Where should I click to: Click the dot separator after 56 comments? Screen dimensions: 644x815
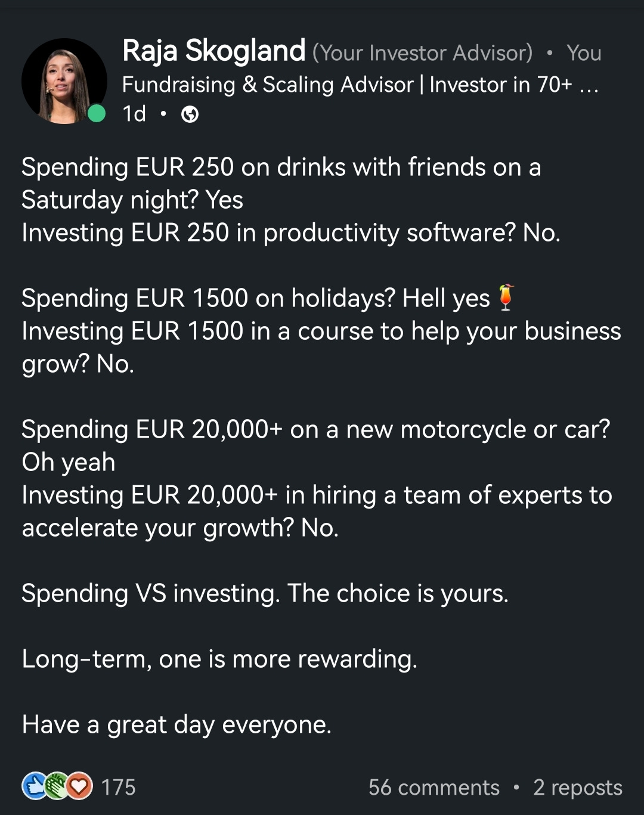516,788
